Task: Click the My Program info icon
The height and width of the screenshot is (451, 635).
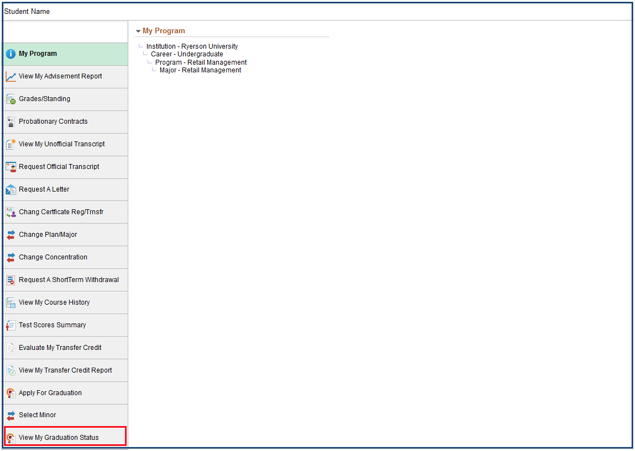Action: [11, 54]
